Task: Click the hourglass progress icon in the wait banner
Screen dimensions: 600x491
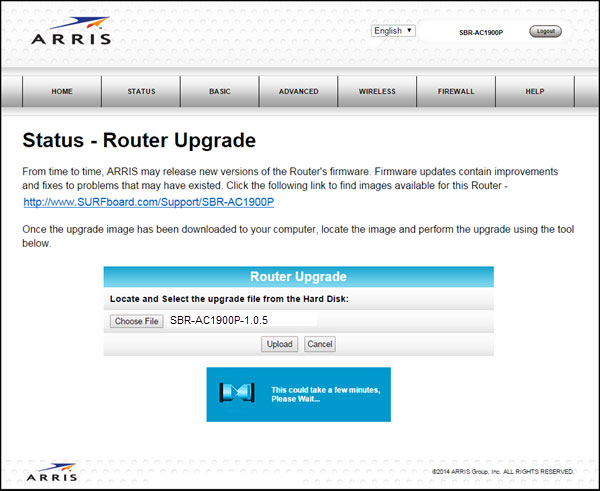Action: (237, 393)
